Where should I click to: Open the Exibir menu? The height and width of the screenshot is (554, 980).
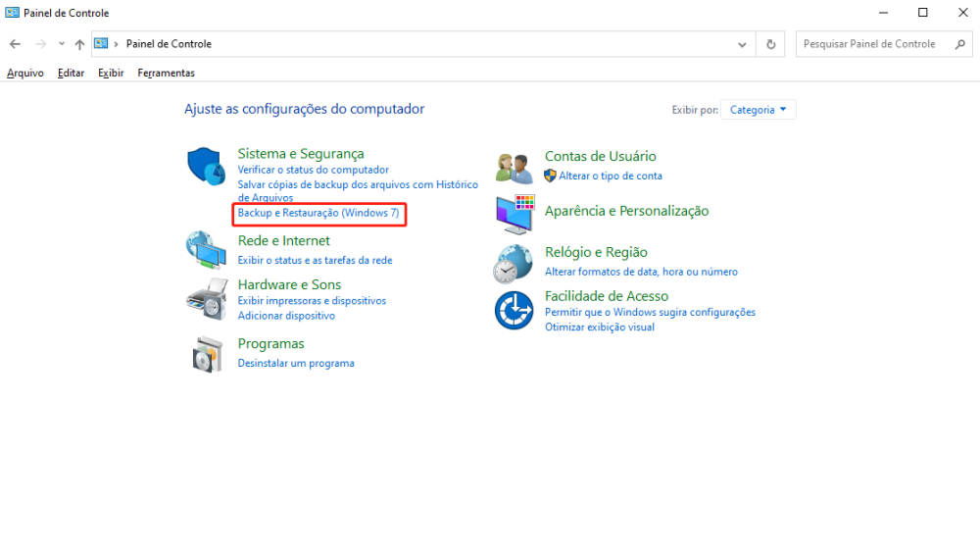pos(111,73)
